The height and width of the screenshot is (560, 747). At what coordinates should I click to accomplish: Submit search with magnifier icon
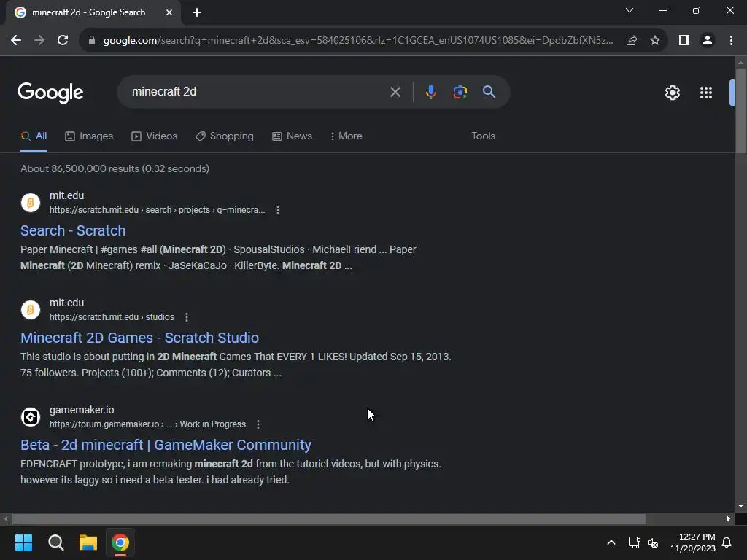tap(489, 92)
